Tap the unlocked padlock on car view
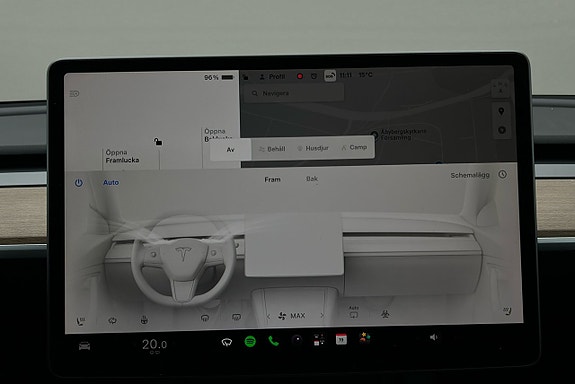Image resolution: width=575 pixels, height=384 pixels. (x=158, y=141)
